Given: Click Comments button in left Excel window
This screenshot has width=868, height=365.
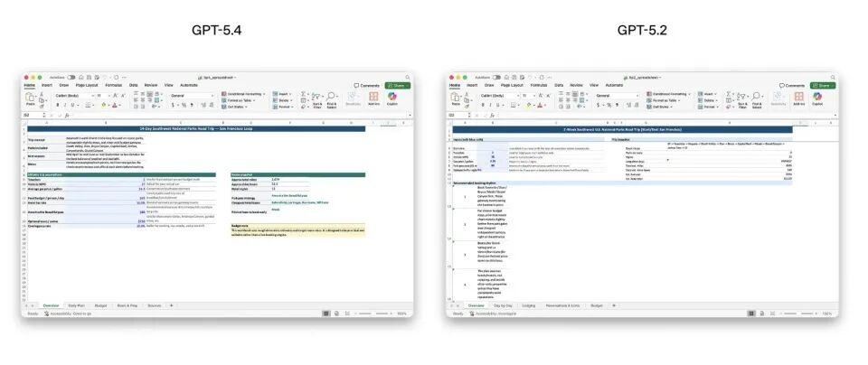Looking at the screenshot, I should click(369, 86).
